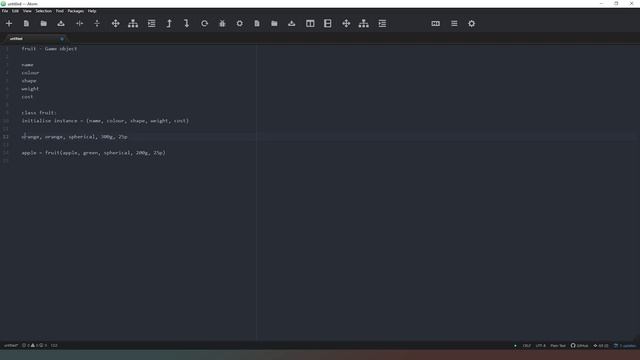Click the untitled file name in status bar
Image resolution: width=640 pixels, height=360 pixels.
[11, 345]
